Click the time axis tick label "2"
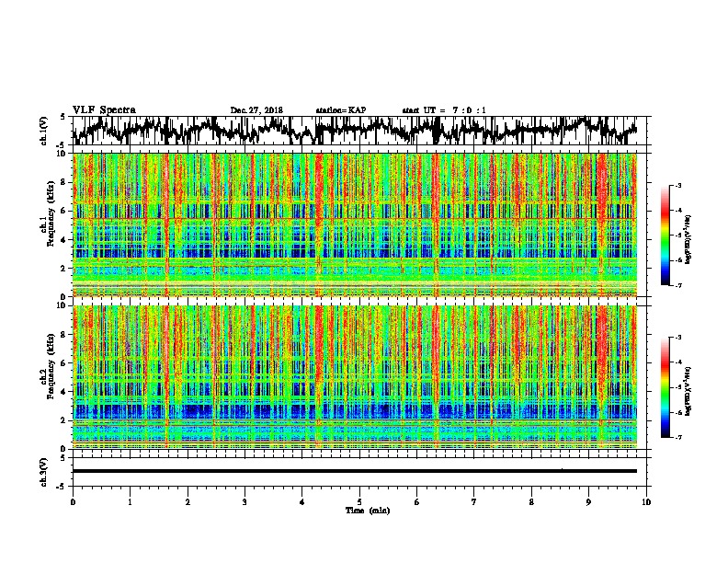This screenshot has width=728, height=563. (x=188, y=502)
